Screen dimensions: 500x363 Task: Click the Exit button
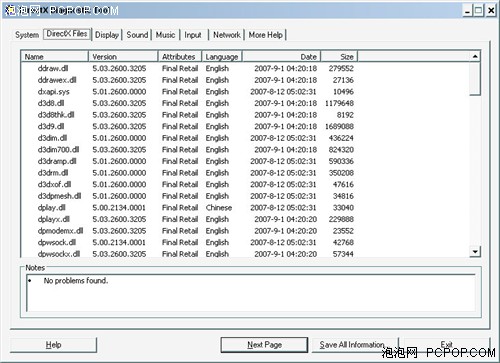click(446, 344)
